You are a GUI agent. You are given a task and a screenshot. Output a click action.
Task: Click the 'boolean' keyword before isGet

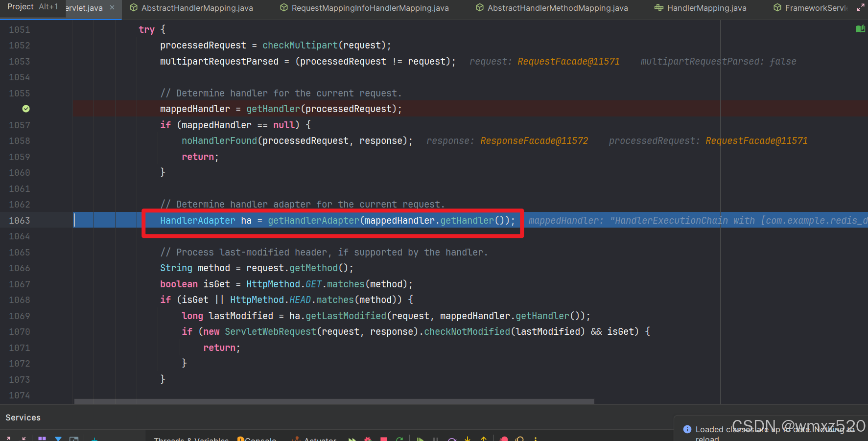(x=179, y=284)
